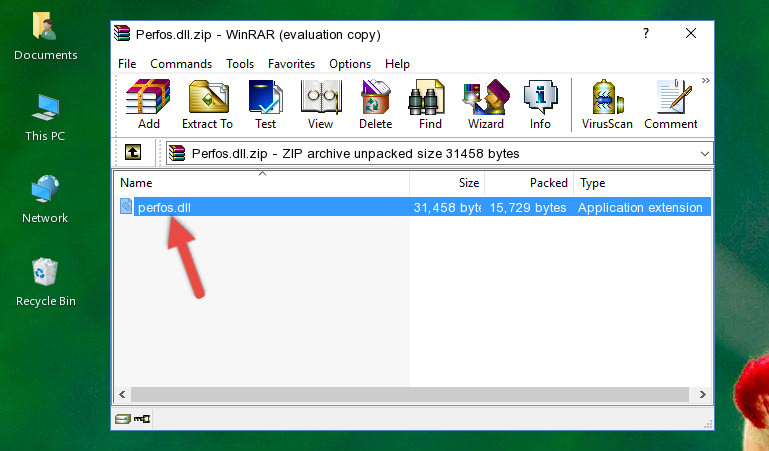This screenshot has width=769, height=451.
Task: Expand the toolbar overflow chevron
Action: (x=705, y=80)
